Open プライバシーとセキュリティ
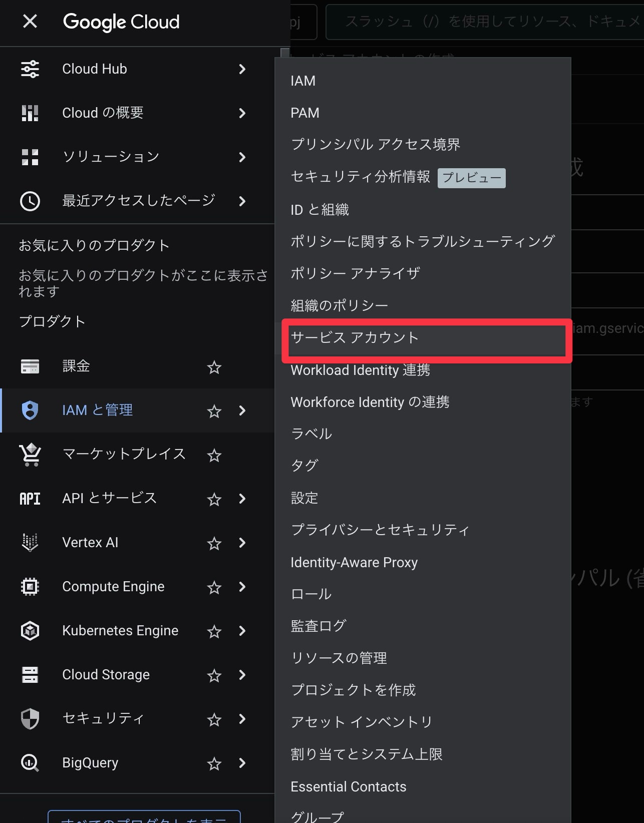The image size is (644, 823). (423, 530)
